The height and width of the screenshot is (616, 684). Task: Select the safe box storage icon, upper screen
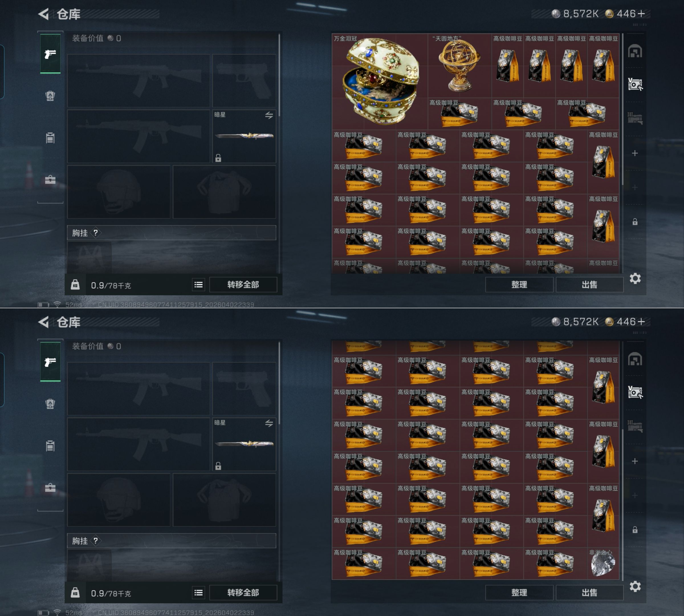pyautogui.click(x=635, y=84)
